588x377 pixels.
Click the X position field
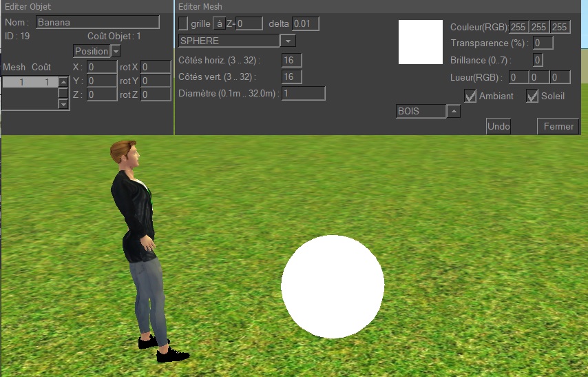click(102, 67)
